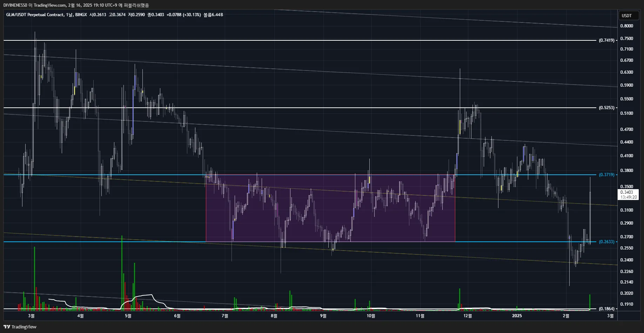
Task: Click the 7월 time axis label
Action: [x=225, y=316]
